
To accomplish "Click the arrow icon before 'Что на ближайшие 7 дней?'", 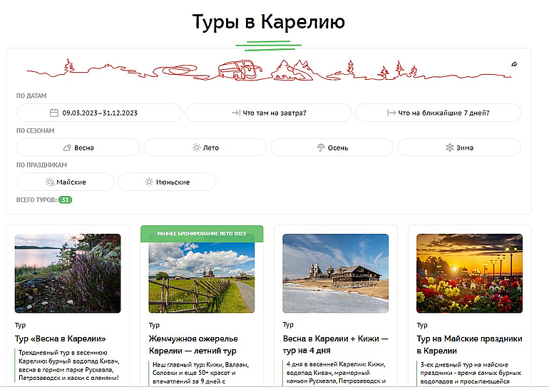I will pyautogui.click(x=391, y=113).
